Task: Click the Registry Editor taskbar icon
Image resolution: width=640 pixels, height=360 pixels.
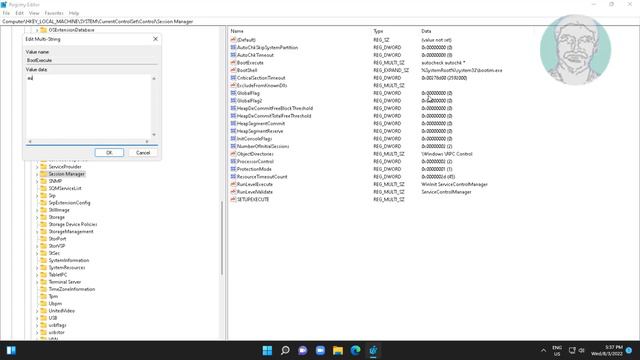Action: [x=373, y=350]
